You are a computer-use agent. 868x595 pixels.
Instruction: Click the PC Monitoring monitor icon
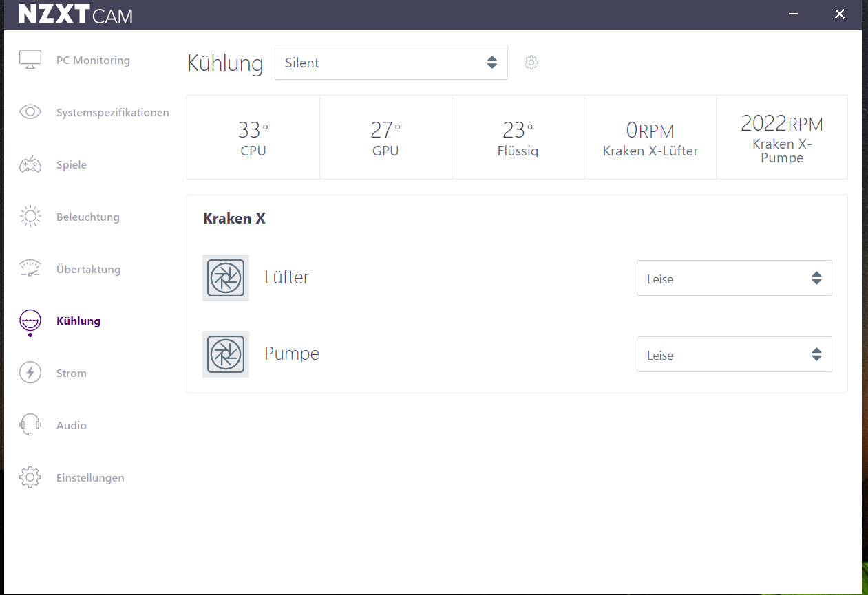30,60
